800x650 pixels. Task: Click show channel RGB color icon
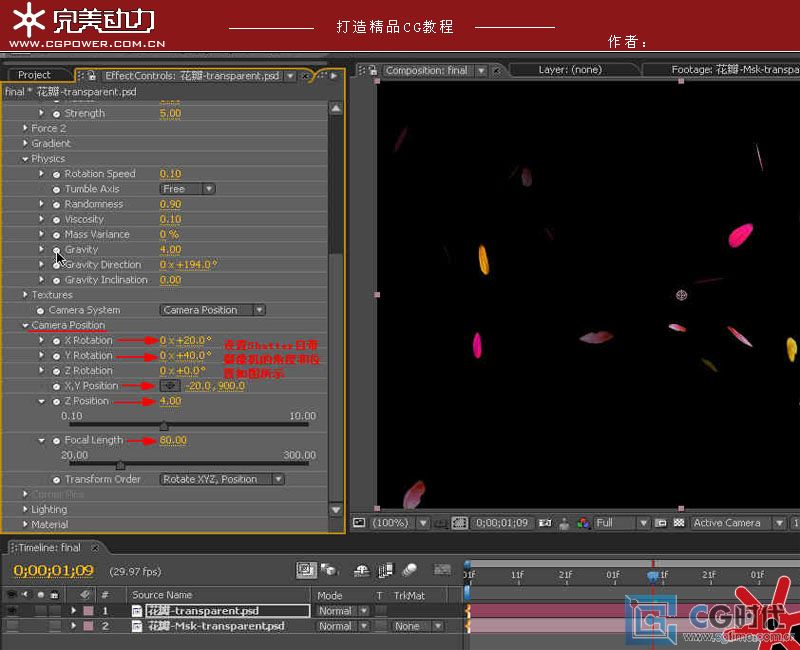(x=583, y=523)
